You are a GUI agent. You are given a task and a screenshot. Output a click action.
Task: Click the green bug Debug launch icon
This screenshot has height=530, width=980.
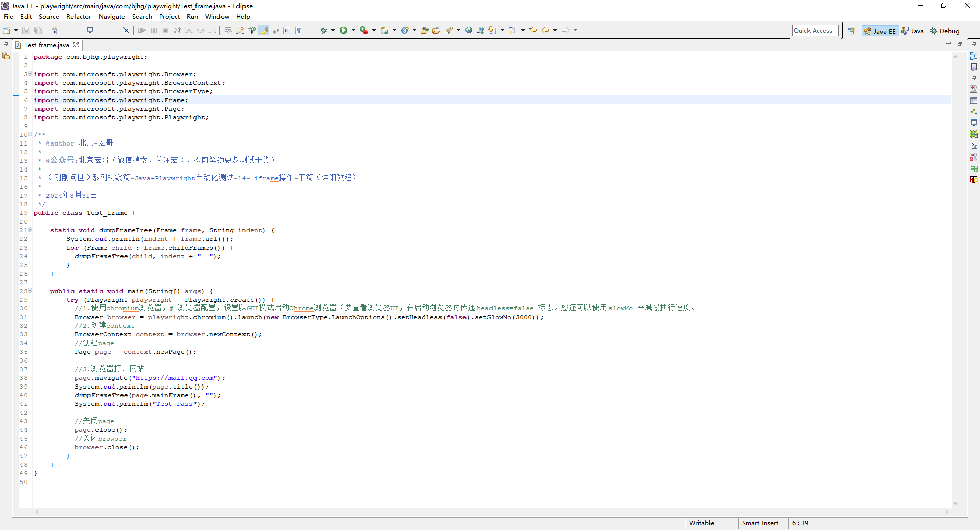click(x=323, y=31)
